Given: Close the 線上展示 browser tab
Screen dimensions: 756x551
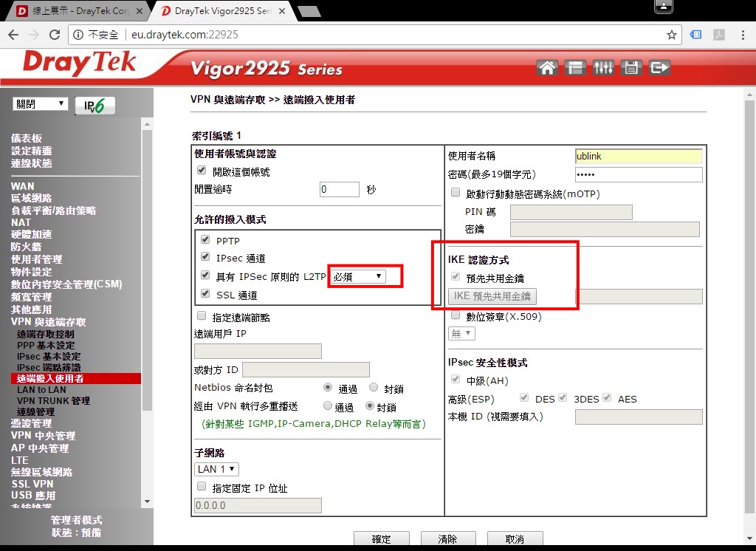Looking at the screenshot, I should [140, 11].
